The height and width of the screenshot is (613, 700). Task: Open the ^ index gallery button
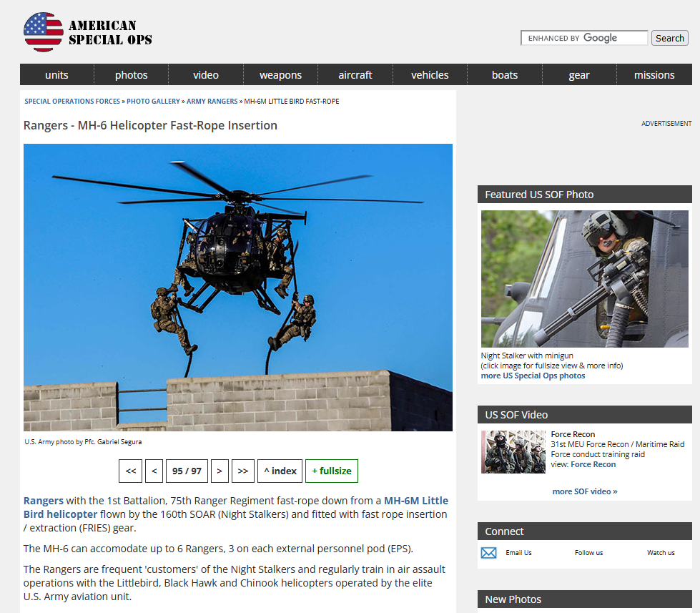tap(280, 471)
